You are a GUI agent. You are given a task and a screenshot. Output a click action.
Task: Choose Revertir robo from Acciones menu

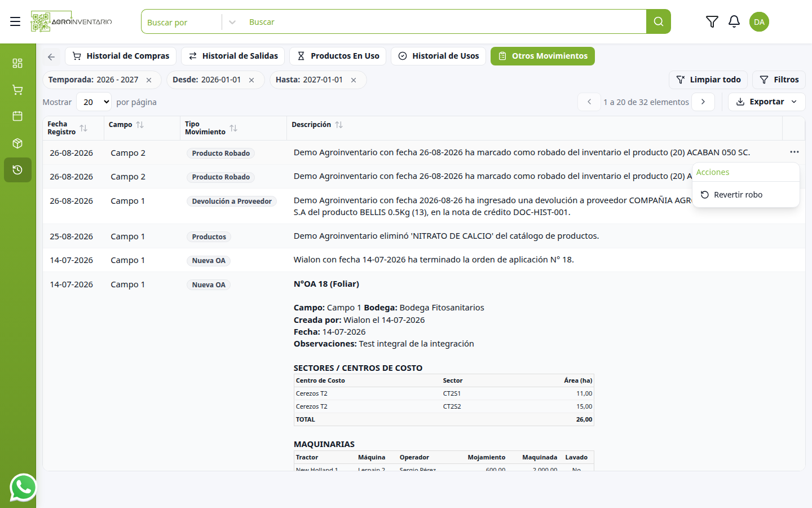(746, 195)
